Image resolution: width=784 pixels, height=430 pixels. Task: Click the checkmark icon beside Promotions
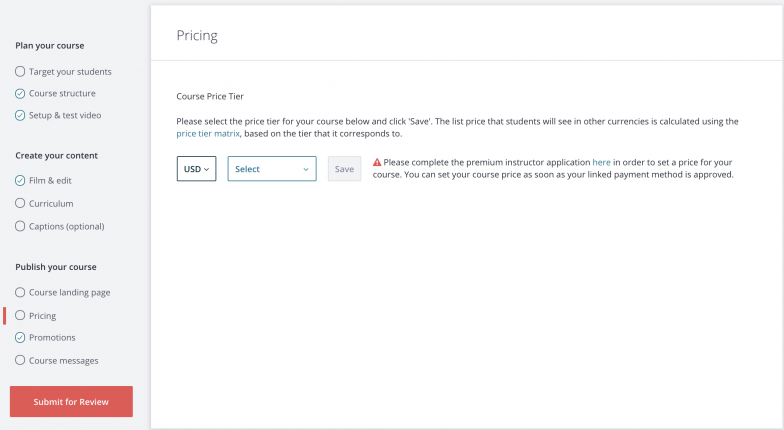(20, 338)
